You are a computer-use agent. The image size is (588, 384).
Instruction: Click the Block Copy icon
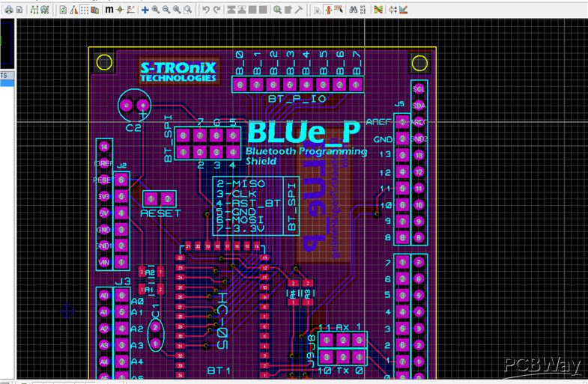pos(231,10)
